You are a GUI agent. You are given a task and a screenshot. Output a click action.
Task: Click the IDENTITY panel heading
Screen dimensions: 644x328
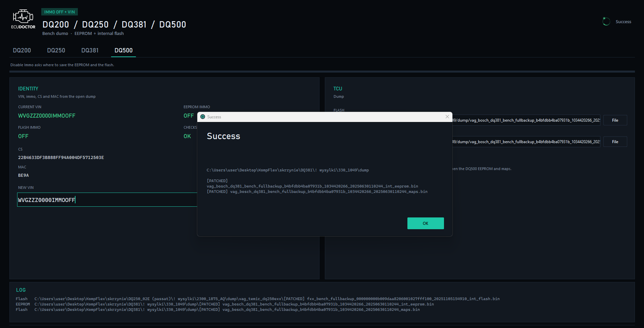[x=28, y=89]
